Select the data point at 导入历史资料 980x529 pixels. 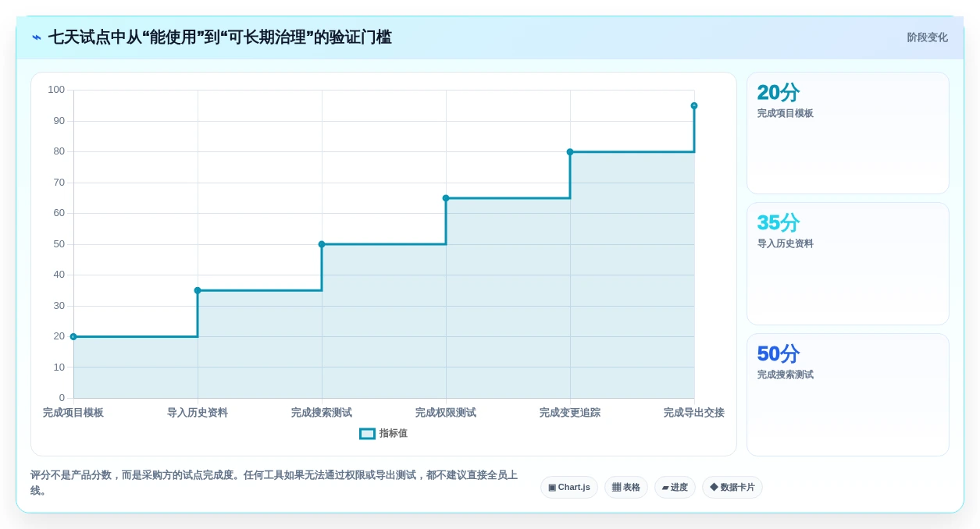(198, 290)
